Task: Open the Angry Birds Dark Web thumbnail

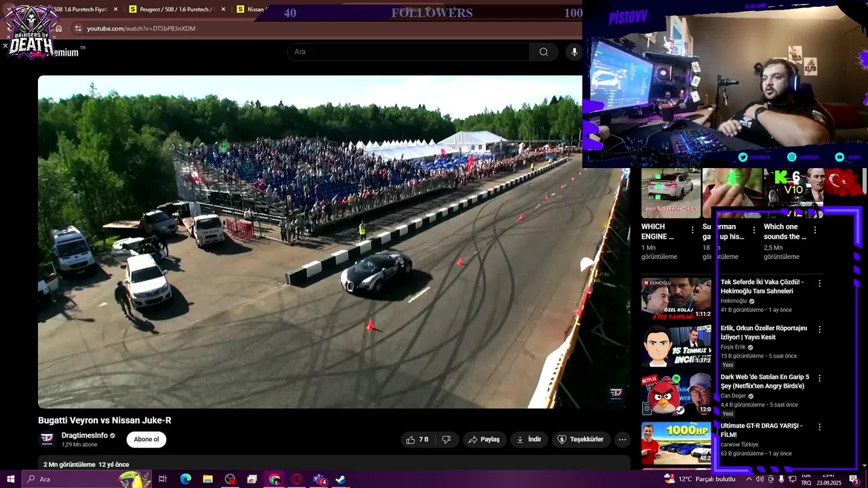Action: pyautogui.click(x=677, y=394)
